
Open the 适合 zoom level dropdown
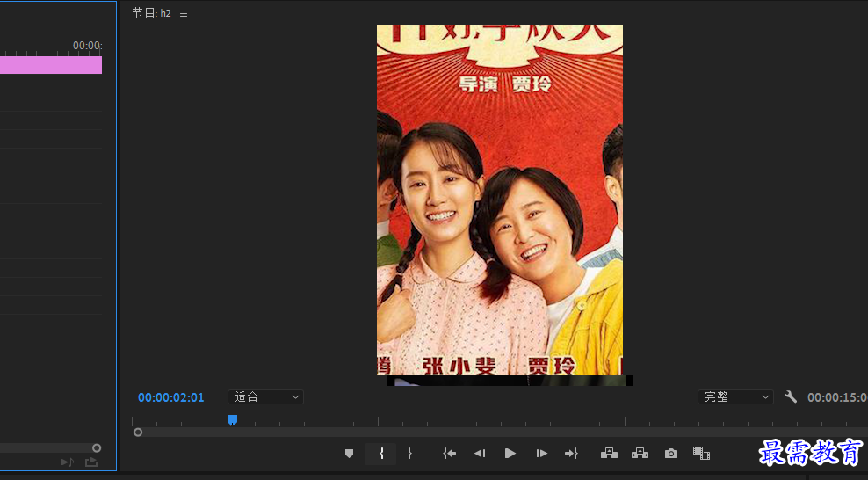265,397
